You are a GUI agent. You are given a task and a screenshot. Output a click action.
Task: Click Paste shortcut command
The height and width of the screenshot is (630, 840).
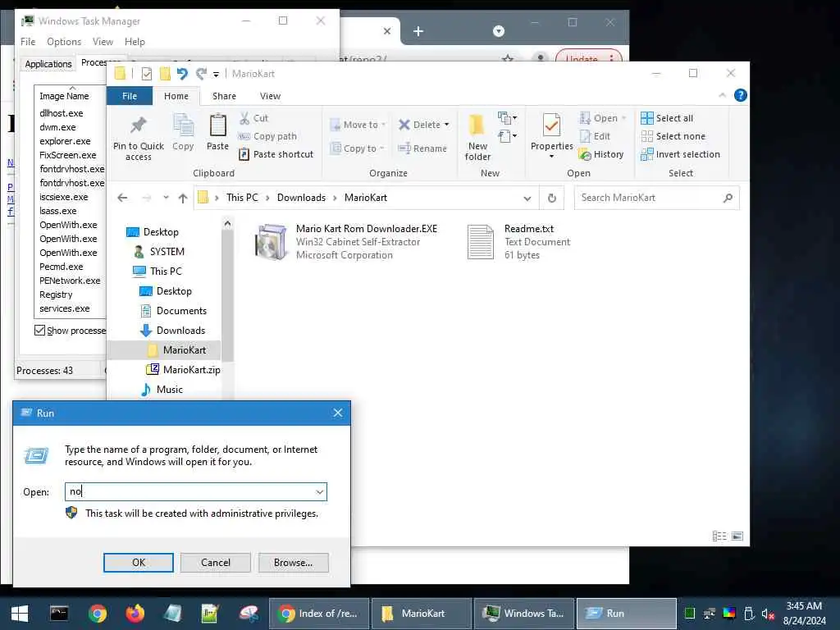click(x=276, y=154)
